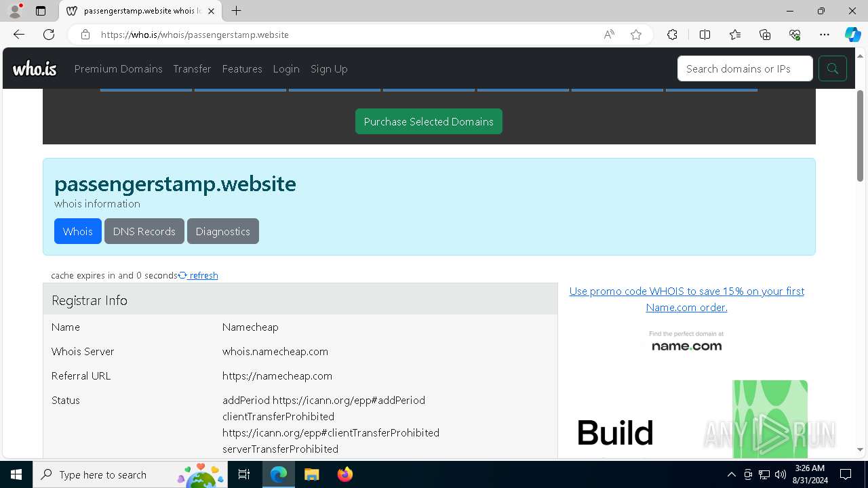Open network status in tray
The image size is (868, 488).
(764, 474)
